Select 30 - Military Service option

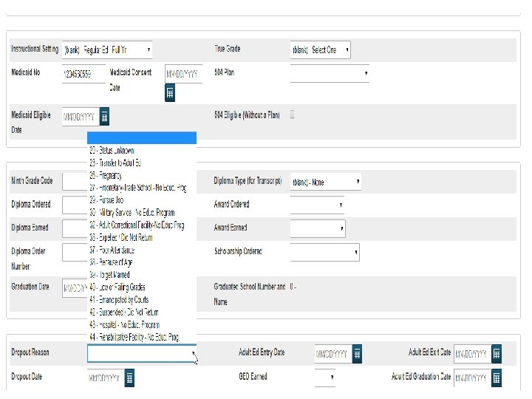pos(142,213)
